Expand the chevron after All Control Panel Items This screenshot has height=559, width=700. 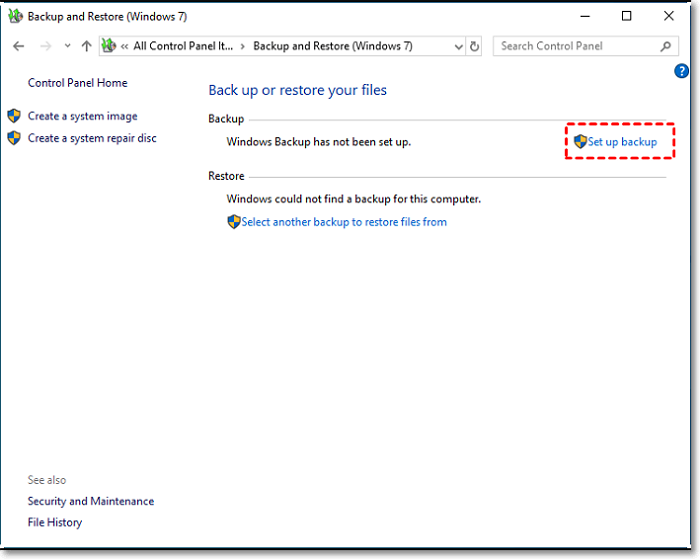click(243, 46)
